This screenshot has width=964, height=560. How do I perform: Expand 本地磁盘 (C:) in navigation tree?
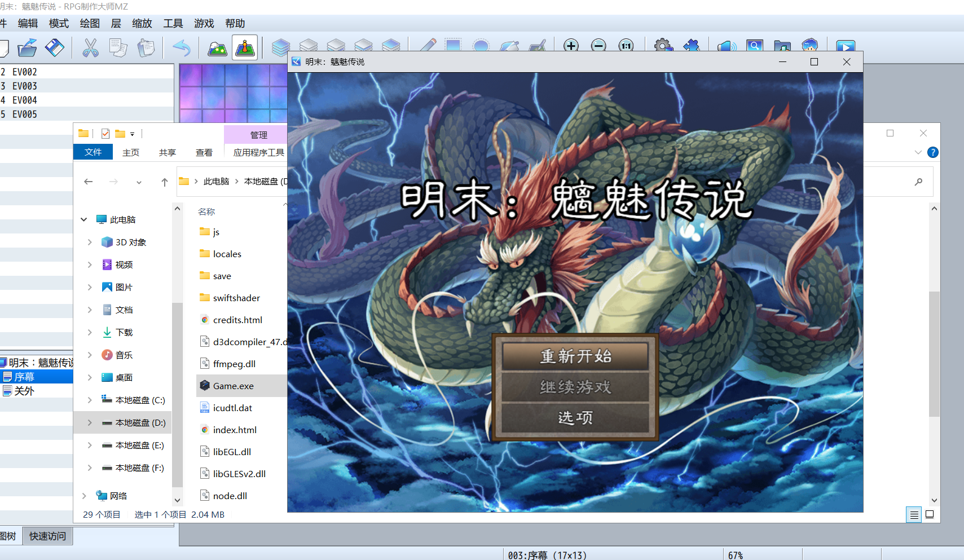click(90, 400)
